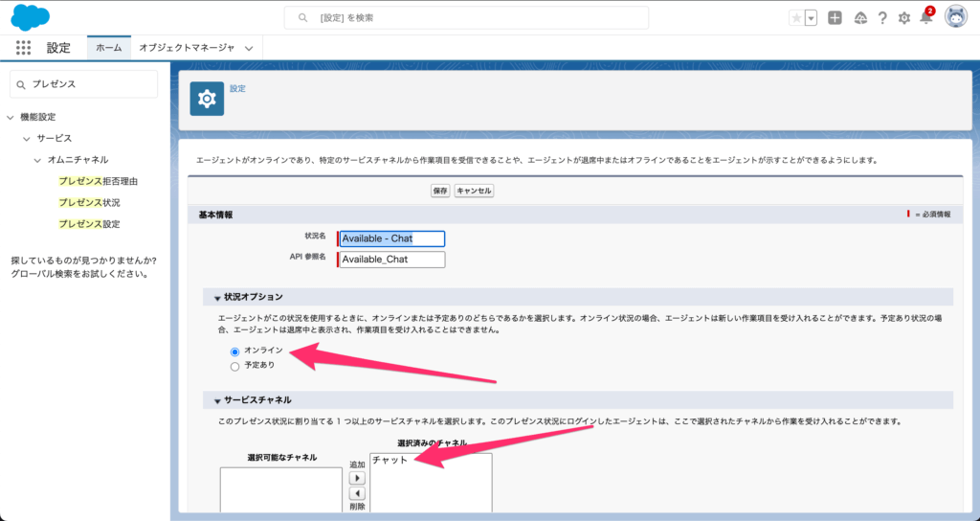This screenshot has height=521, width=980.
Task: Open the global actions plus icon
Action: click(835, 18)
